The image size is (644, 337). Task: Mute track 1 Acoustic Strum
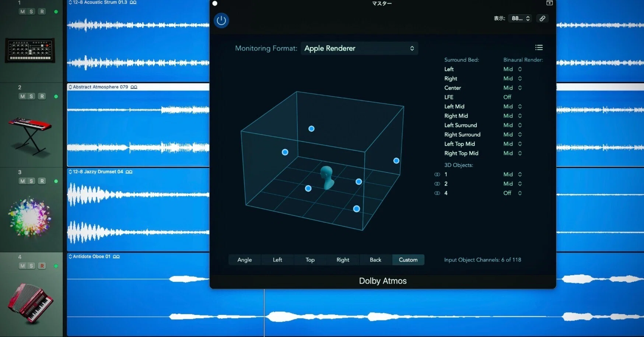[22, 12]
